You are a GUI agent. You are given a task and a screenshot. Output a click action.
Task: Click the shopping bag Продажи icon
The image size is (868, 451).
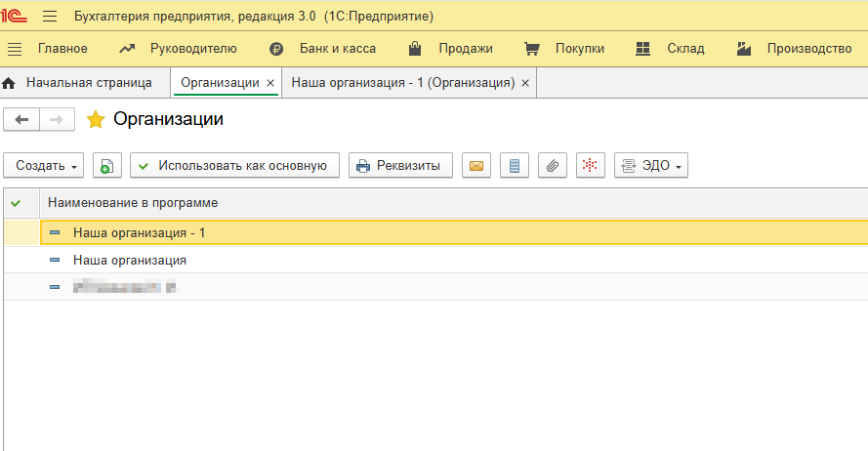[415, 49]
